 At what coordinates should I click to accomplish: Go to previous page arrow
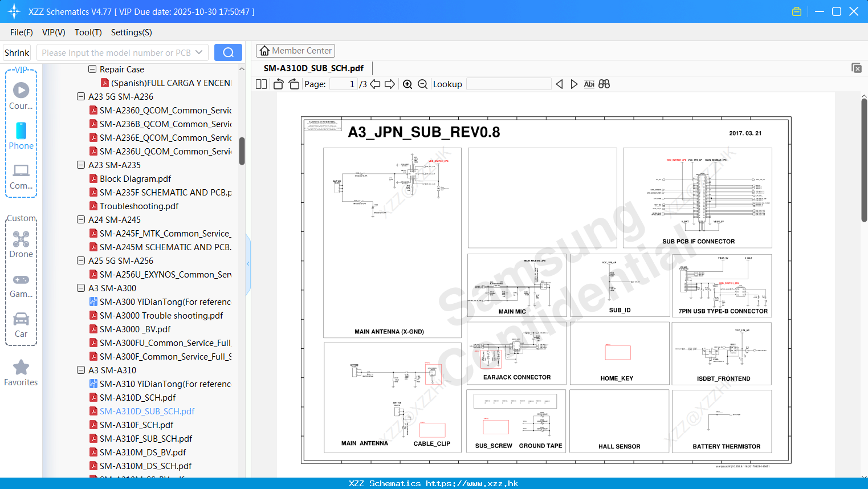(x=375, y=84)
